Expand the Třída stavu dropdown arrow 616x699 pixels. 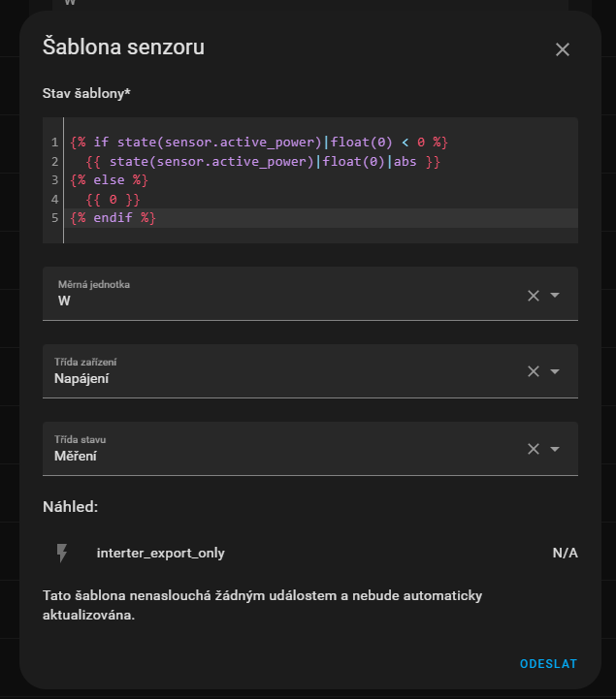tap(555, 449)
